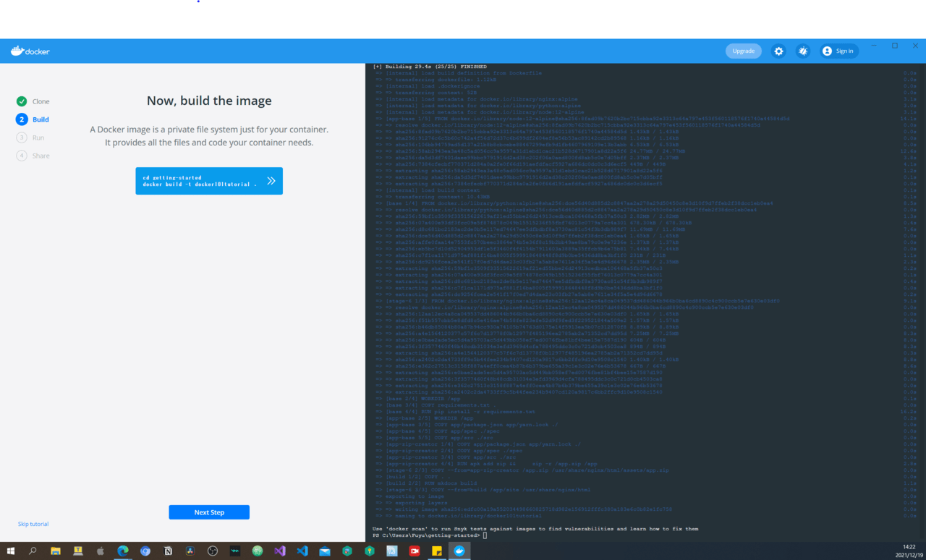
Task: Open the Windows Start menu
Action: (11, 551)
